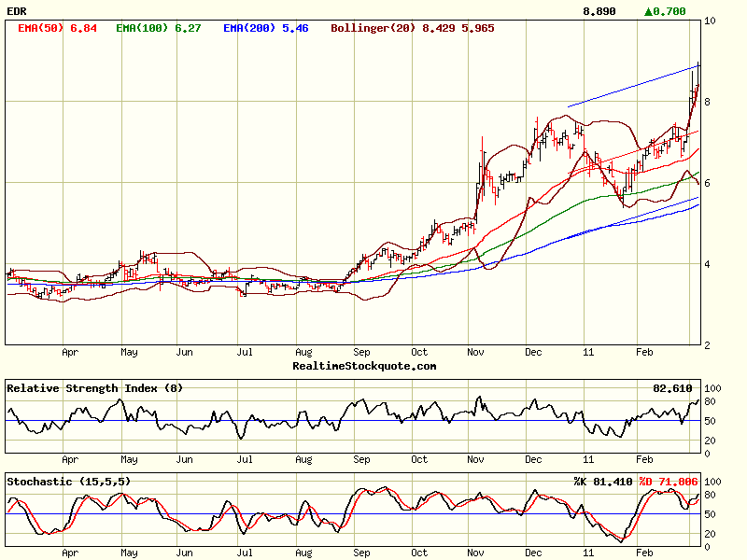This screenshot has height=560, width=747.
Task: Click the blue EMA(200) 5.46 legend
Action: coord(266,28)
